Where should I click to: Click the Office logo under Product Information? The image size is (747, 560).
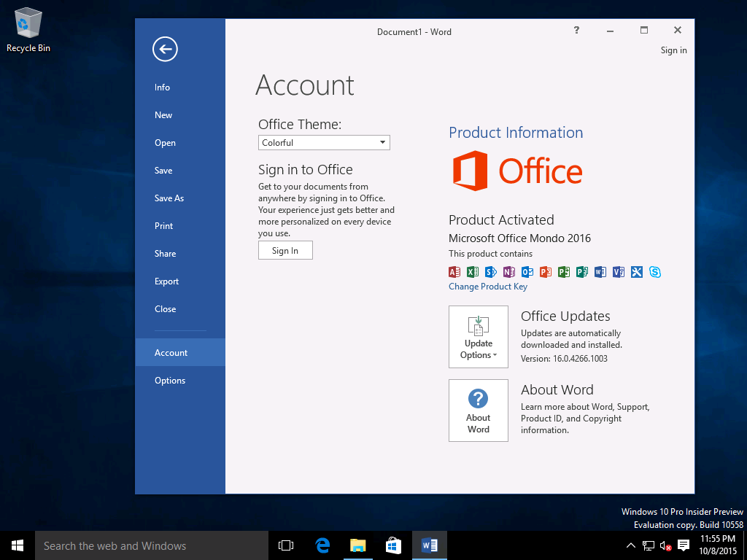(517, 171)
